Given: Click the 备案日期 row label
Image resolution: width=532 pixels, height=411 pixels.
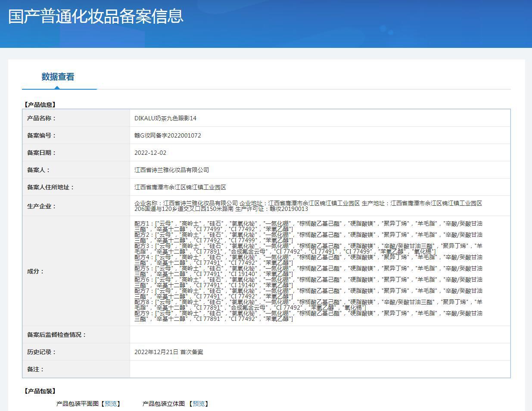Looking at the screenshot, I should [41, 153].
